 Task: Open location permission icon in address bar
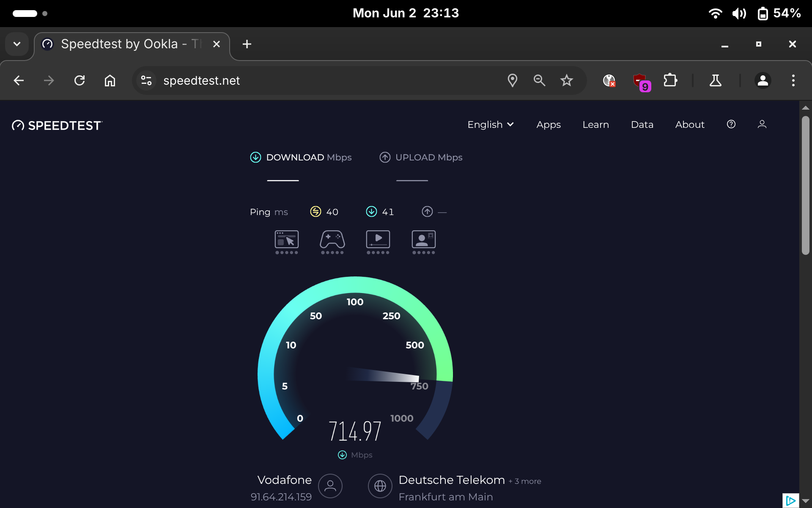tap(513, 80)
